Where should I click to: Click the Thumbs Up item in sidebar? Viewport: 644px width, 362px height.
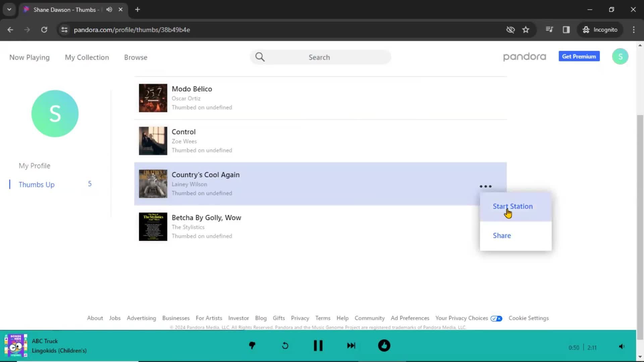(x=36, y=184)
